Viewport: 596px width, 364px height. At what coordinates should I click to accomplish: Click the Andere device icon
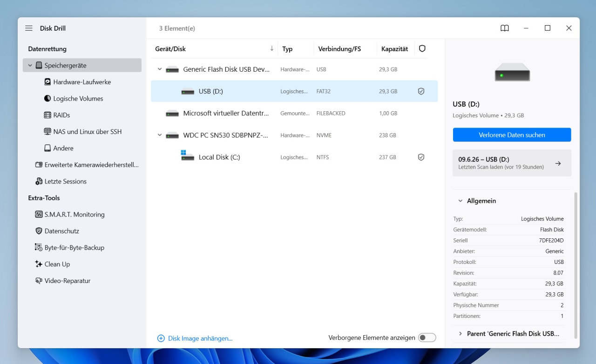point(47,148)
